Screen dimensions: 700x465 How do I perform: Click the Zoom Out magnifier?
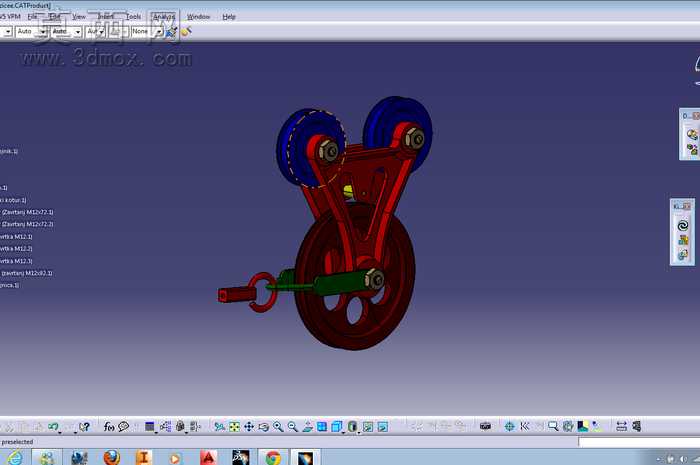click(293, 427)
